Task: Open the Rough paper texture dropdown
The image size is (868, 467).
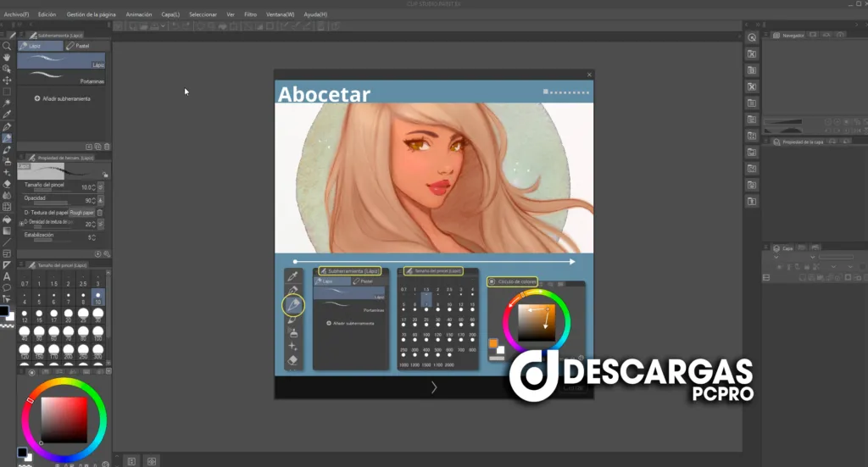Action: pos(82,212)
